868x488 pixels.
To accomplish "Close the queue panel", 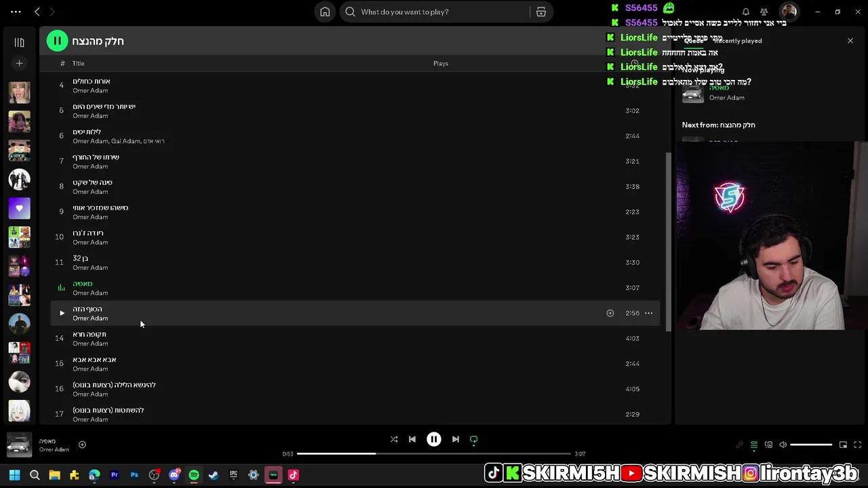I will tap(850, 41).
